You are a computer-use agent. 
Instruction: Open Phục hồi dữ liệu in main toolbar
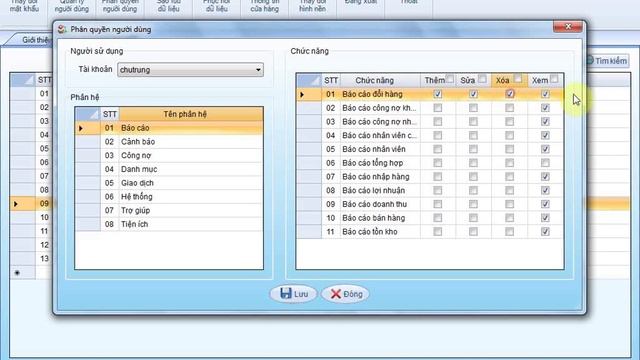pyautogui.click(x=216, y=6)
